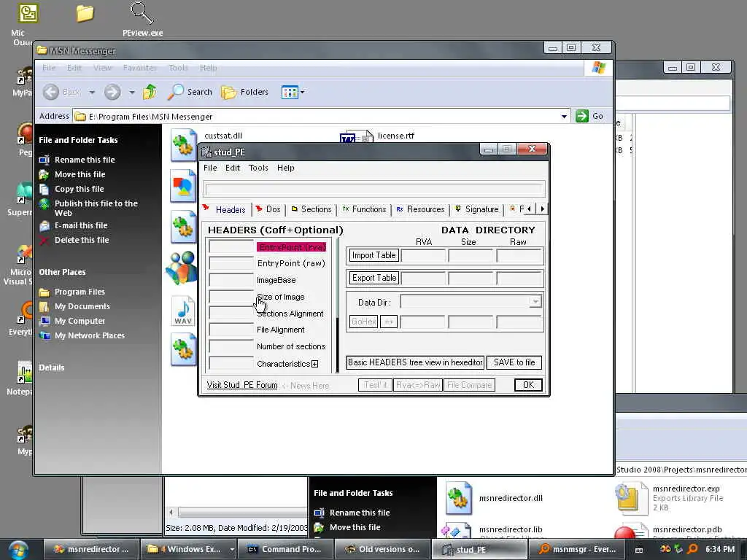Click E-mail this file task
The image size is (747, 560).
pos(80,225)
